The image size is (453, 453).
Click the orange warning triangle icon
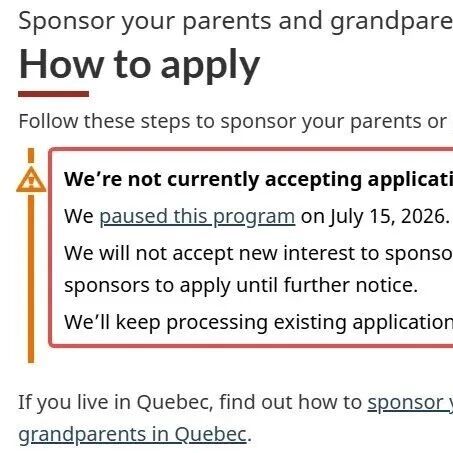pyautogui.click(x=31, y=179)
